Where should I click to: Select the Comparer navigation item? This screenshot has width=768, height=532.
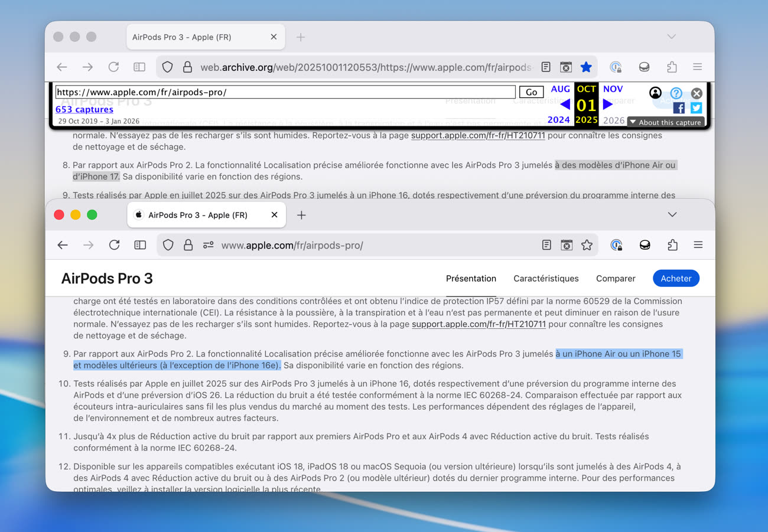[x=616, y=279]
